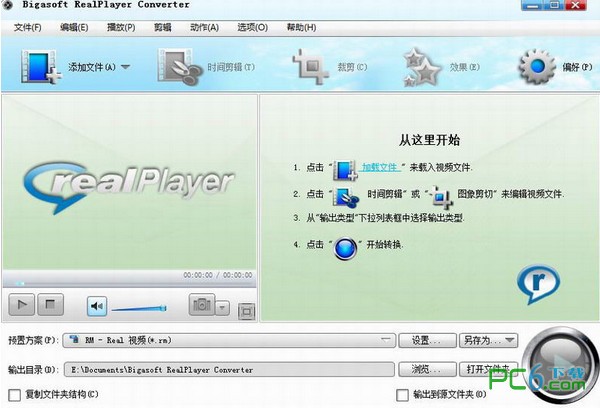Open the 剪辑 menu

point(163,28)
